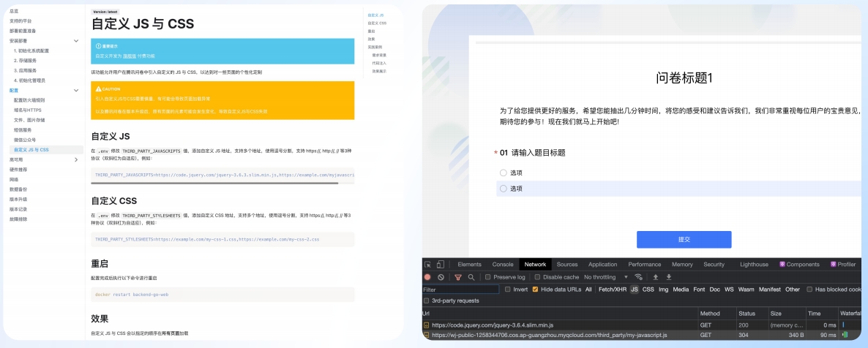Collapse the 安装部署 sidebar section chevron
Screen dimensions: 868x348
[x=76, y=40]
